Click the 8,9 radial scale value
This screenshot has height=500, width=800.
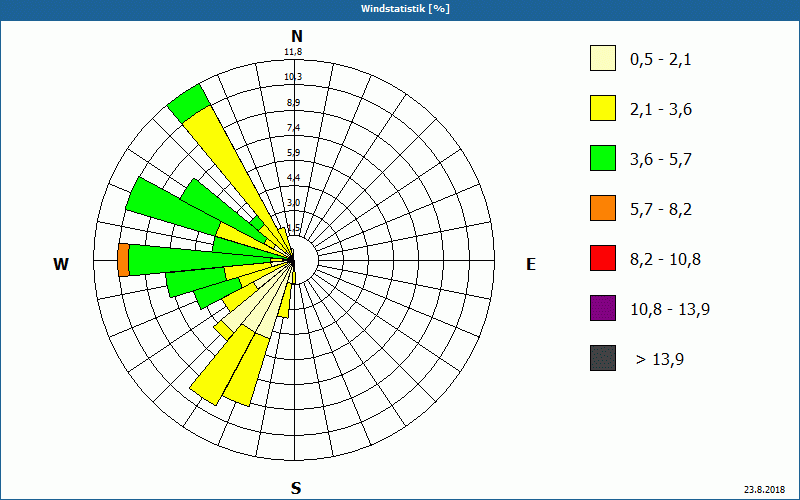(x=293, y=103)
